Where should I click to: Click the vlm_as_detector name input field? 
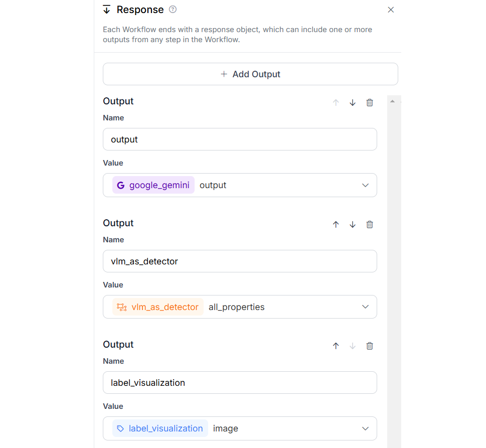tap(240, 261)
